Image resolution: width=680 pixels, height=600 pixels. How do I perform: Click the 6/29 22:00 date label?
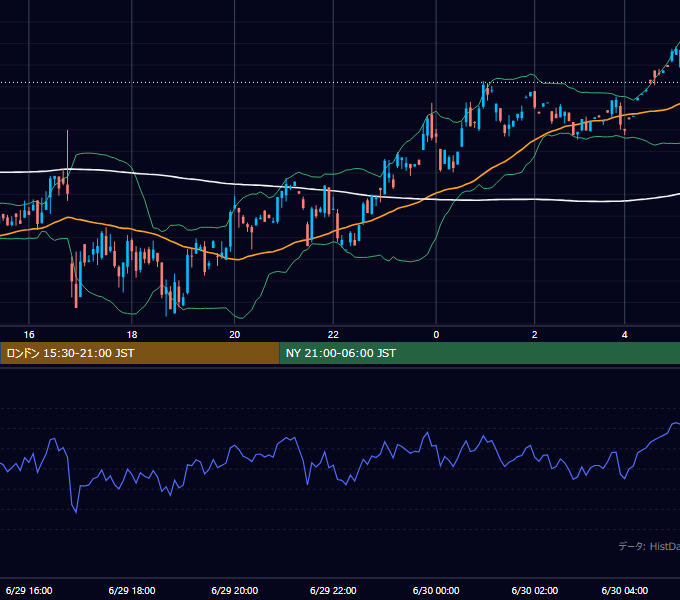click(333, 590)
